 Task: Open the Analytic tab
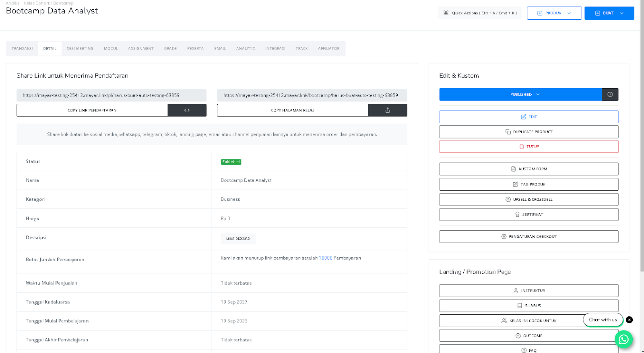click(x=246, y=49)
